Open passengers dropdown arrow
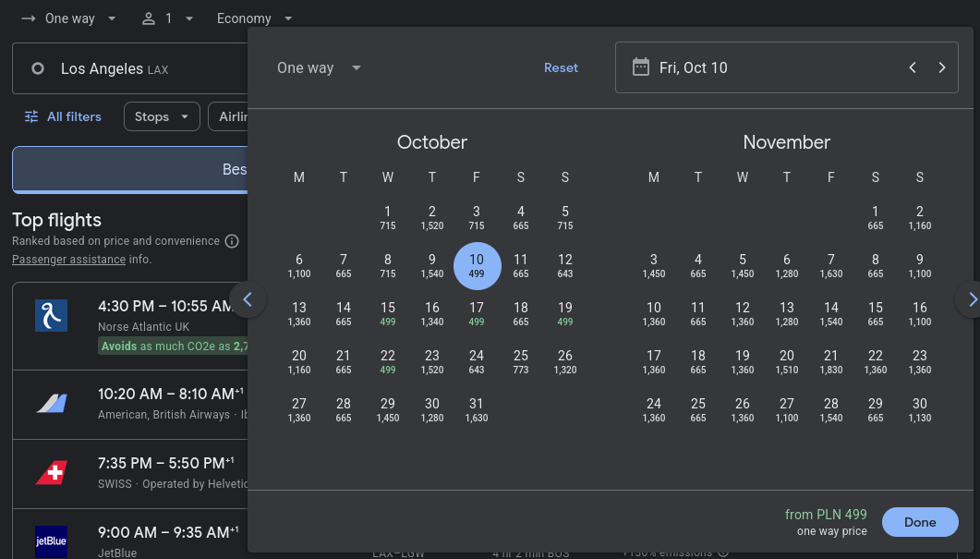This screenshot has height=559, width=980. (189, 18)
